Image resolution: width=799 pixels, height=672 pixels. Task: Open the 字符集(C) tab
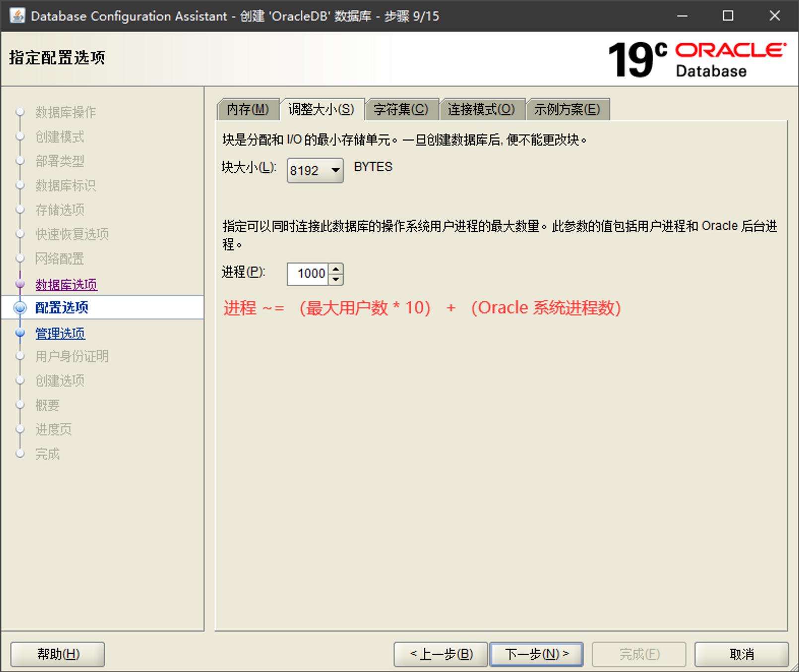tap(400, 109)
